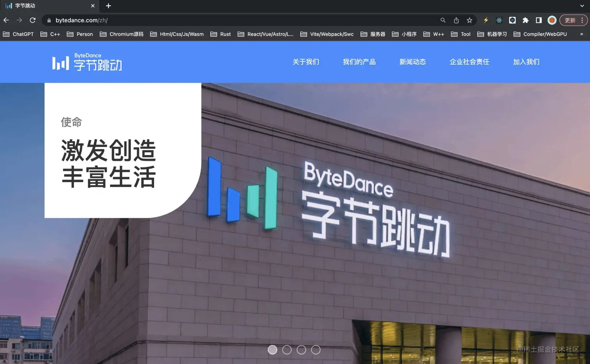Open a new tab with the plus button
Image resolution: width=590 pixels, height=364 pixels.
coord(108,6)
